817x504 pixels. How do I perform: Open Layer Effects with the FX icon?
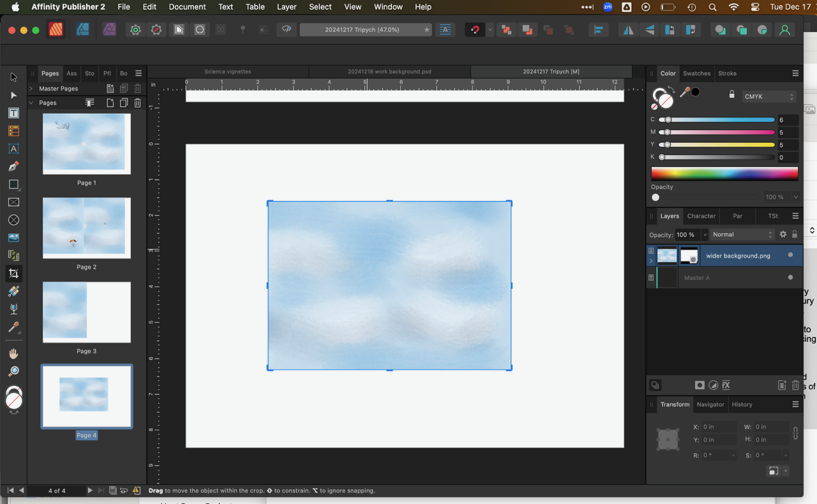tap(726, 385)
